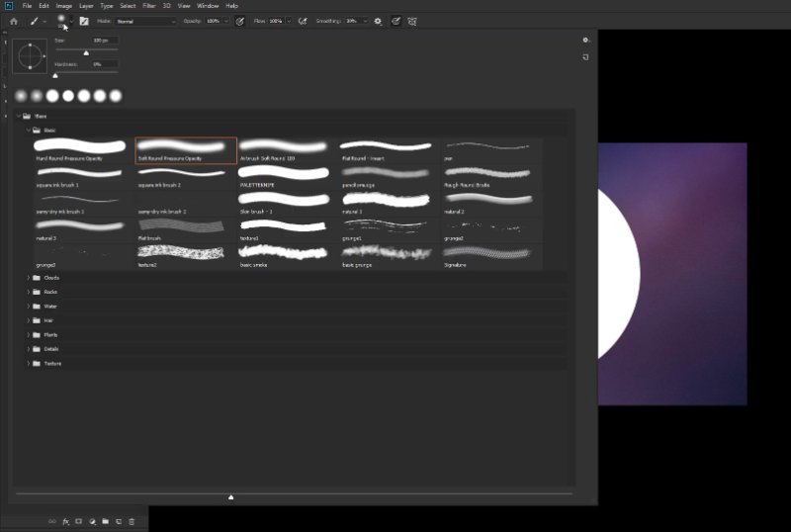Open brush preset picker gear menu
The image size is (791, 532).
[x=585, y=41]
